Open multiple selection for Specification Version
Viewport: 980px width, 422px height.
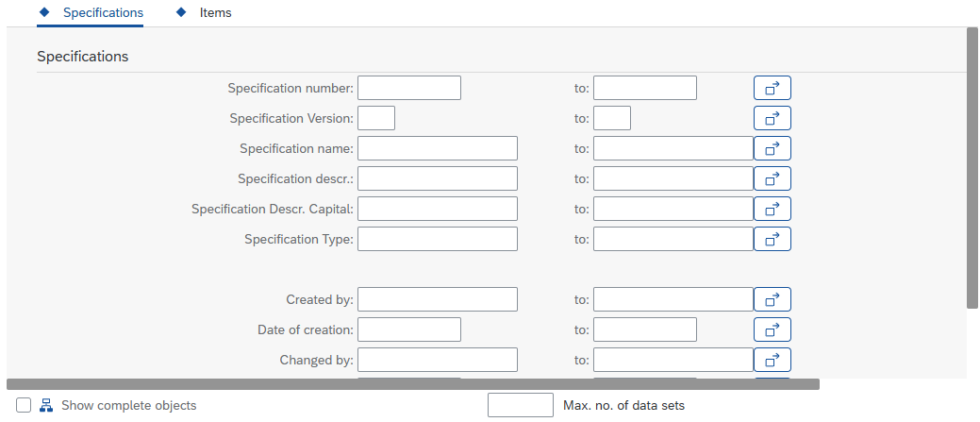click(772, 118)
